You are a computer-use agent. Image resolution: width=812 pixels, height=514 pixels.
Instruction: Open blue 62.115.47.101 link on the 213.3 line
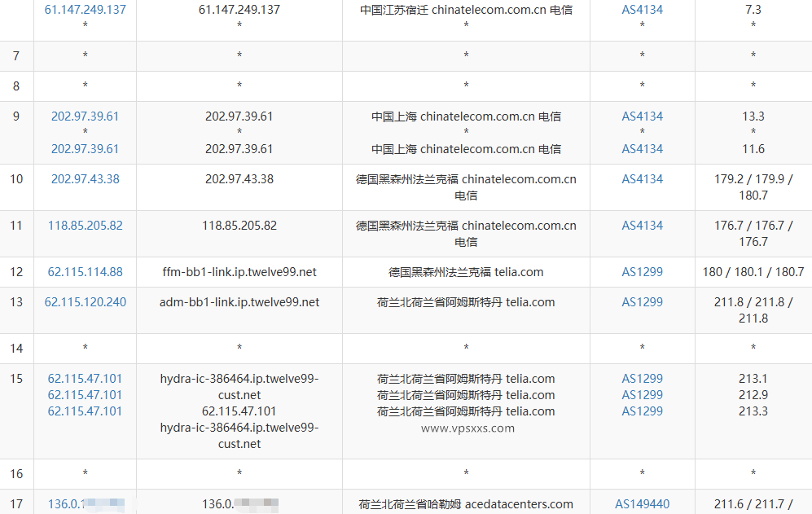click(x=85, y=411)
